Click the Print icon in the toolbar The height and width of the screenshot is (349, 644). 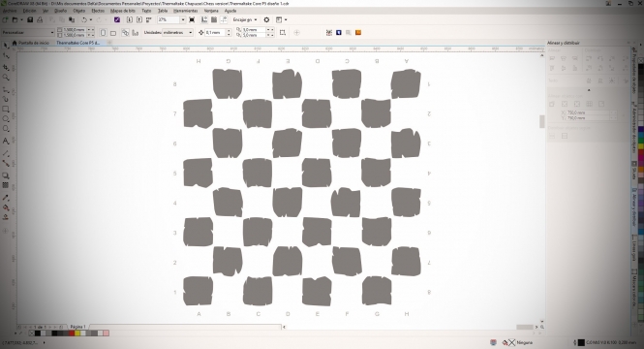[x=40, y=19]
